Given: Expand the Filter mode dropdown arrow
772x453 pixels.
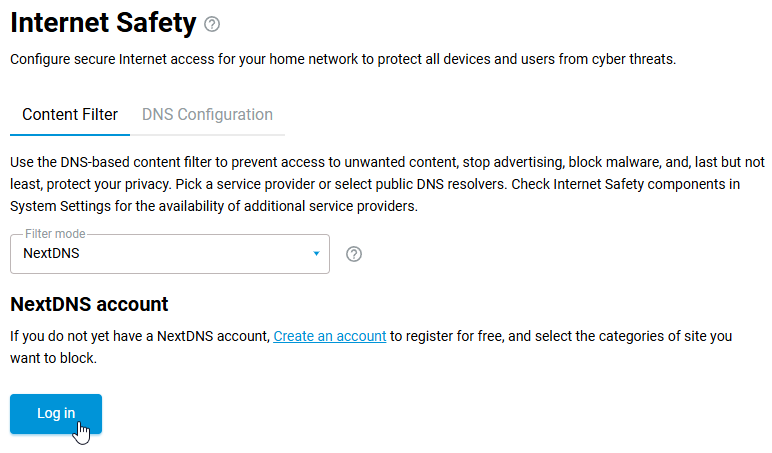Looking at the screenshot, I should tap(316, 254).
